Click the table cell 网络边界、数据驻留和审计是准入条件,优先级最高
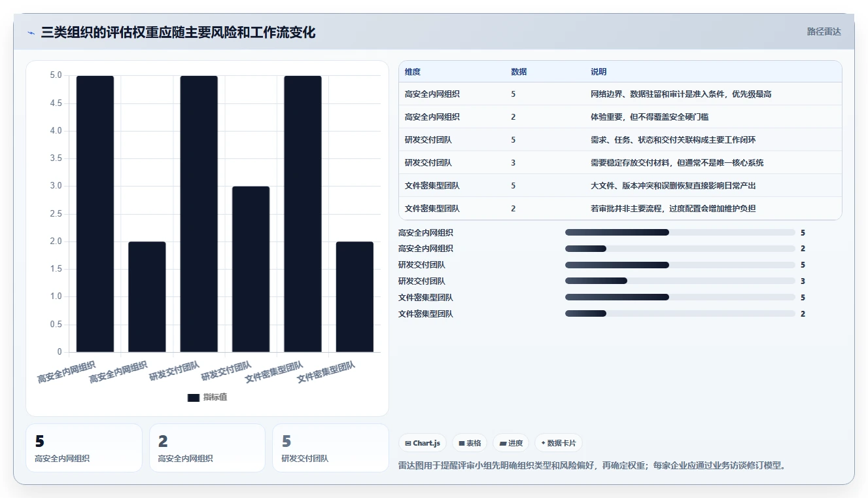This screenshot has height=498, width=868. 681,94
